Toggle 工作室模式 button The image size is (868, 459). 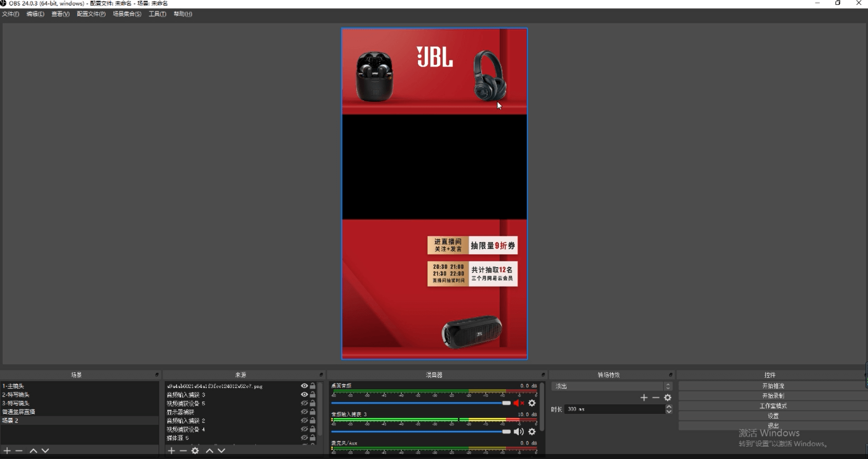773,406
